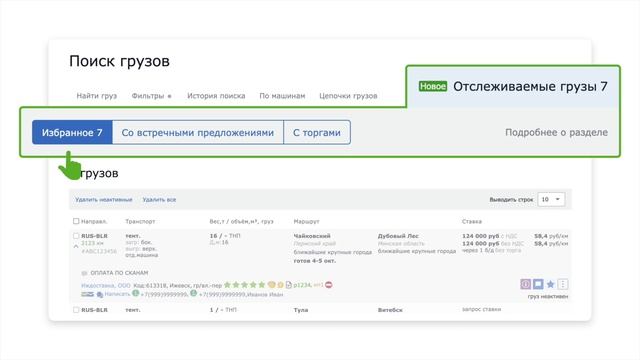Open the Цепочки грузов tab
The image size is (640, 360).
[348, 96]
